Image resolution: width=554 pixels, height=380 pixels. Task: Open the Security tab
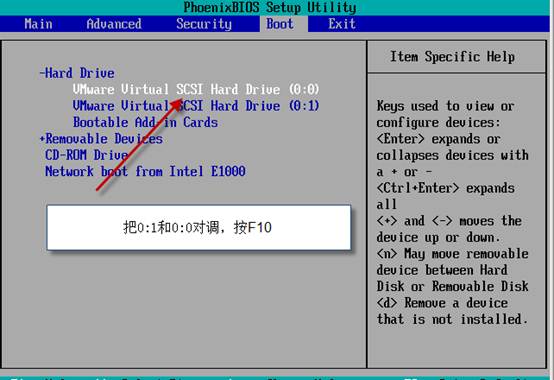tap(204, 24)
